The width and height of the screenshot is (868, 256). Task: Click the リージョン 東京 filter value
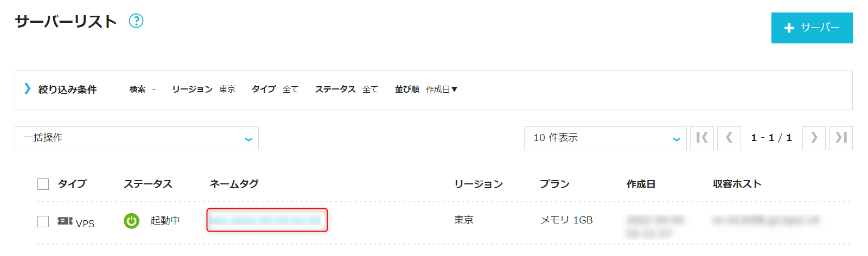227,89
